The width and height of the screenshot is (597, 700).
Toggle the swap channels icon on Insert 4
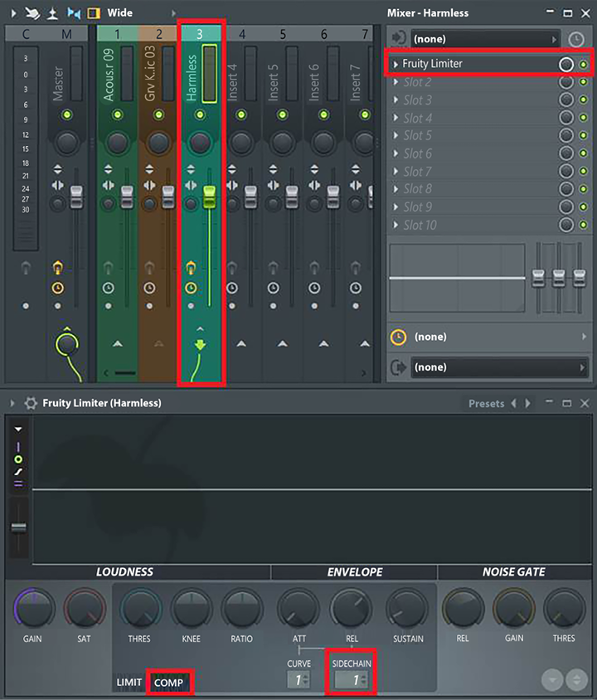pyautogui.click(x=232, y=185)
